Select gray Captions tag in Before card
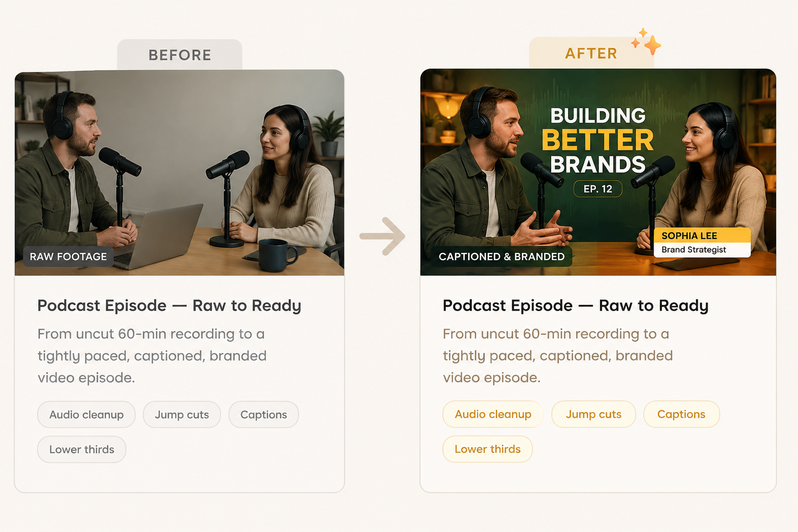The width and height of the screenshot is (798, 532). 263,415
